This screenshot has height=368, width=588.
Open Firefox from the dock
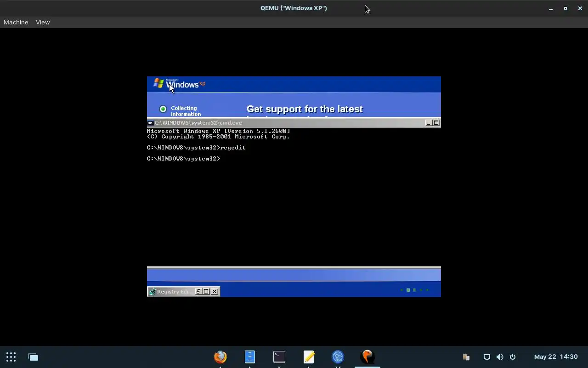click(220, 356)
